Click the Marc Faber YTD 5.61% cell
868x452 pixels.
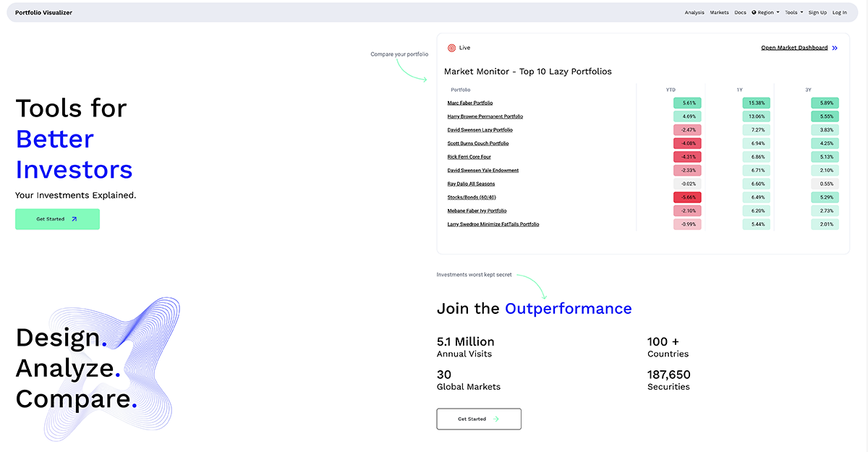[687, 103]
